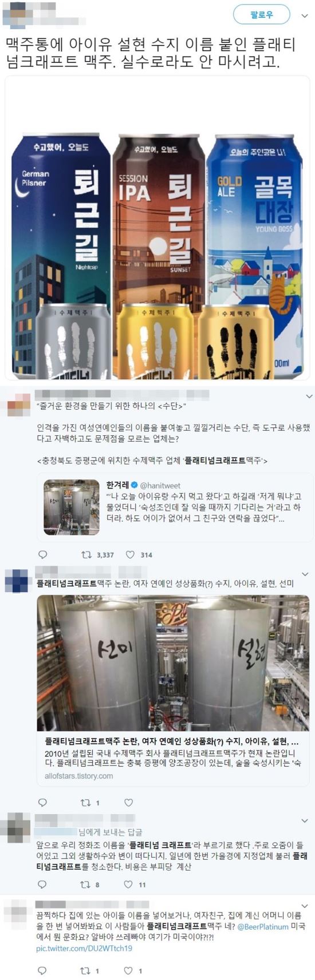Click the 팔로우 follow button

(261, 15)
